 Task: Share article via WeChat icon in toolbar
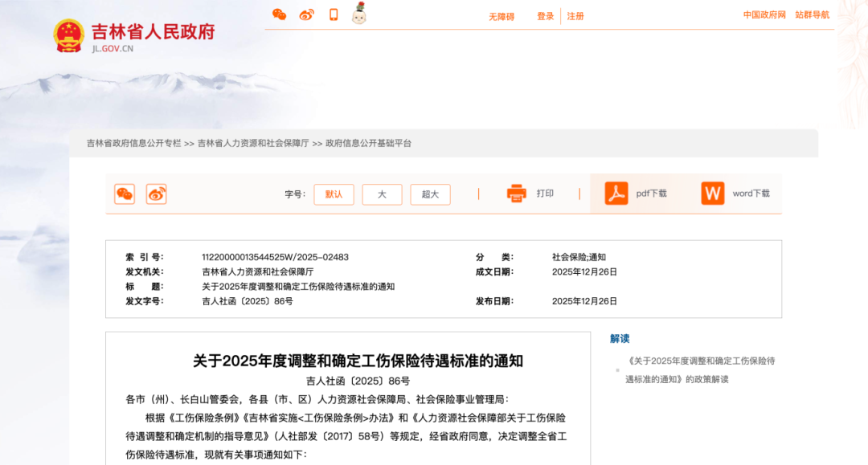(x=125, y=194)
